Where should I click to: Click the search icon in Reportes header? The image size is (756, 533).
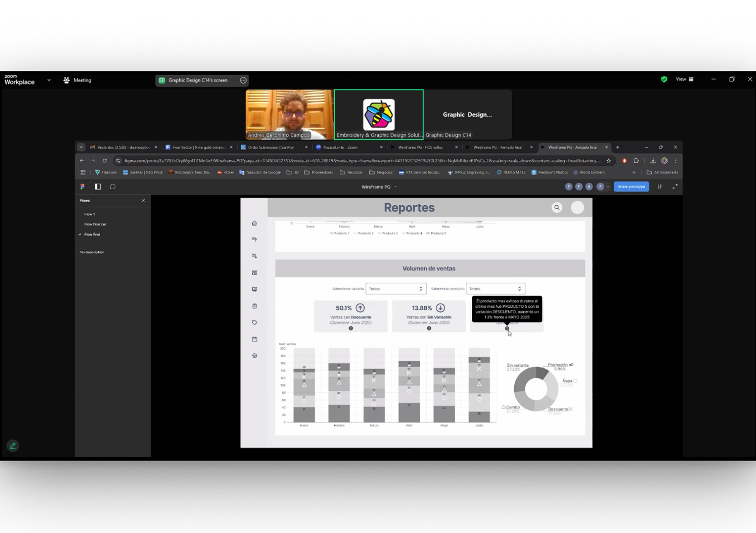(x=557, y=208)
